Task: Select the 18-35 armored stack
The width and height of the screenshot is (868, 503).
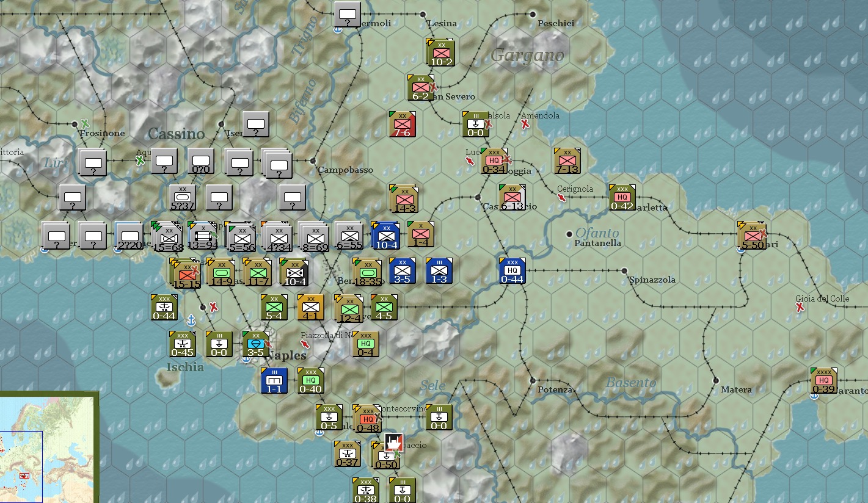Action: [367, 272]
